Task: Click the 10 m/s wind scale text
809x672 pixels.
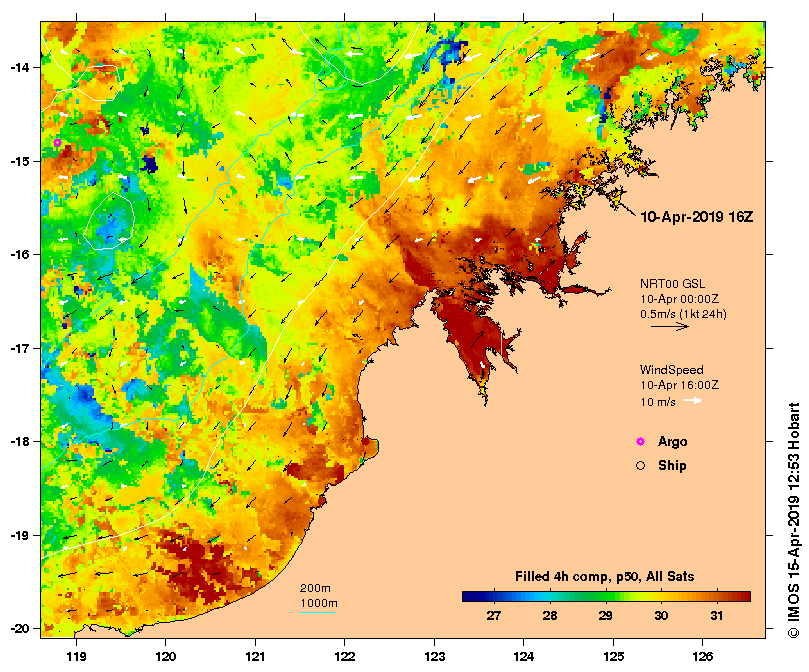Action: [x=658, y=402]
